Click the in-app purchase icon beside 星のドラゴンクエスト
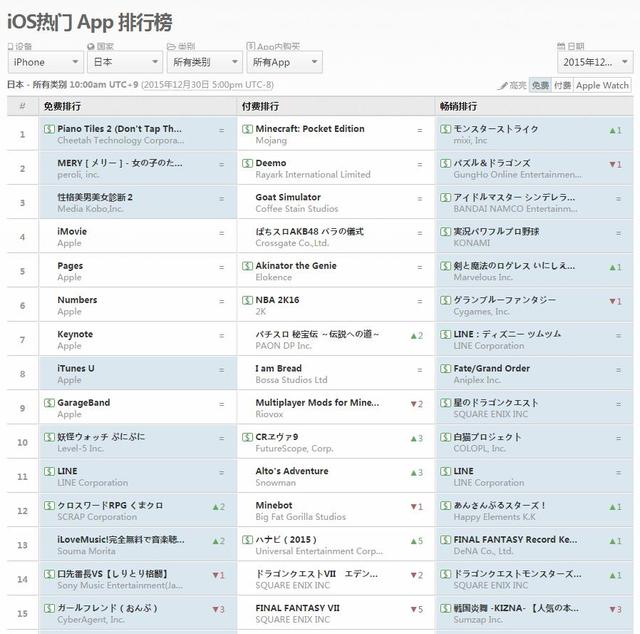This screenshot has width=640, height=634. pyautogui.click(x=445, y=403)
